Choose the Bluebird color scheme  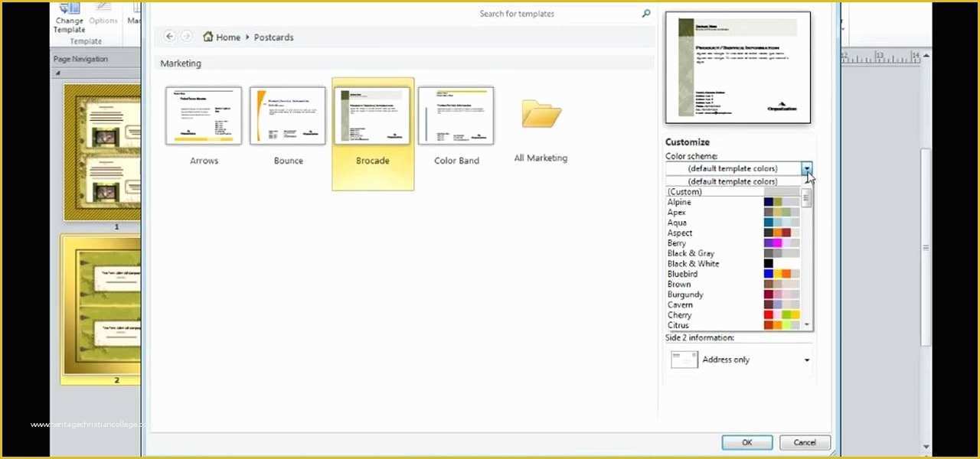pyautogui.click(x=732, y=274)
